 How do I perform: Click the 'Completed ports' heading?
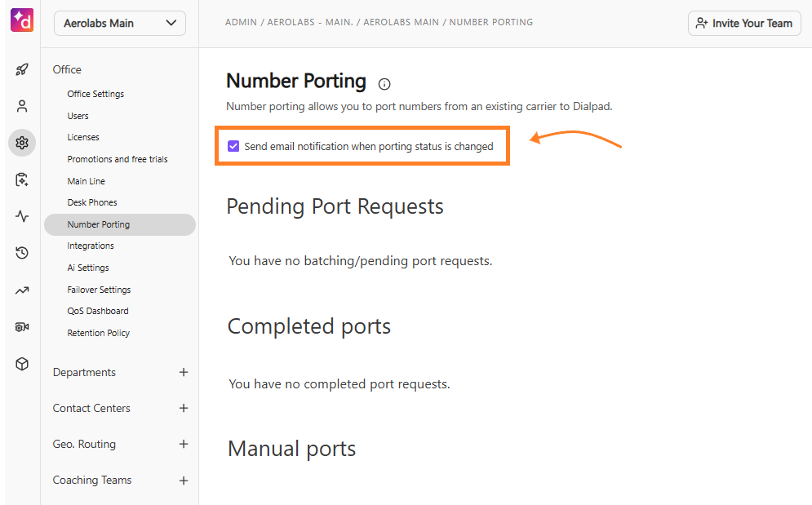(x=309, y=327)
